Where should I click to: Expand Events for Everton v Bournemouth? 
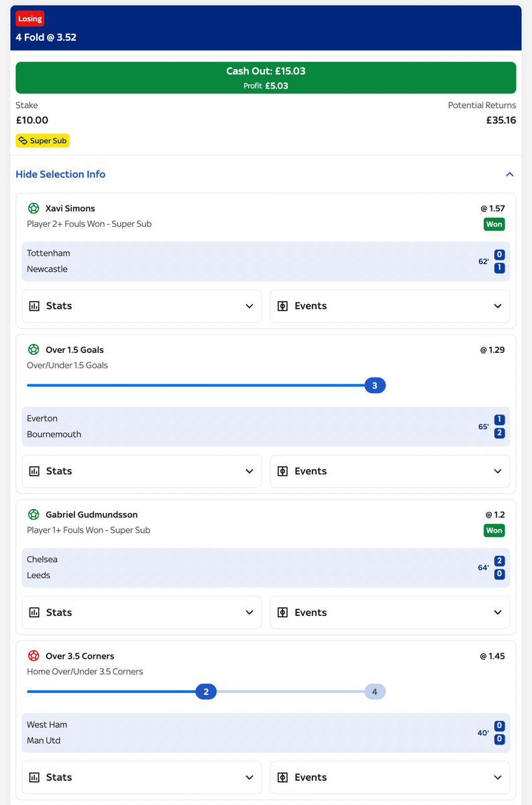pos(390,472)
